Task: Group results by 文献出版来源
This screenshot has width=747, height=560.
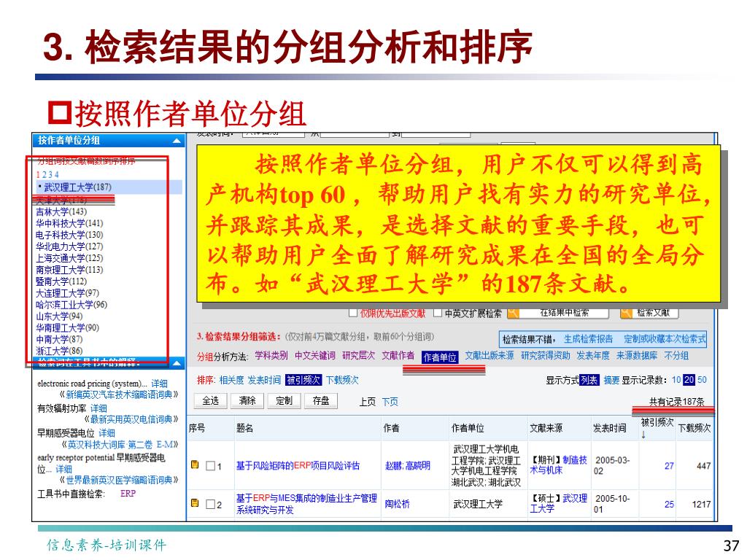Action: pyautogui.click(x=489, y=356)
